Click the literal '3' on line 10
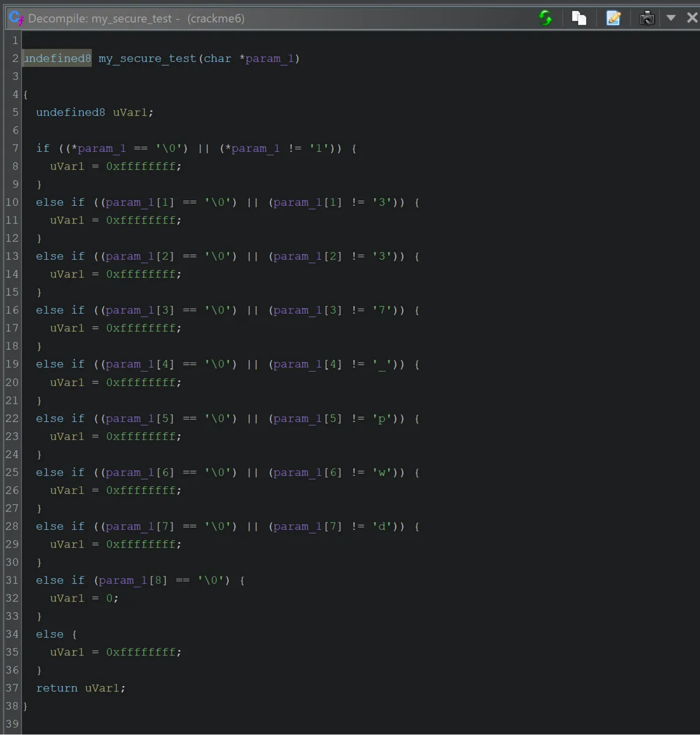This screenshot has width=700, height=735. 382,202
